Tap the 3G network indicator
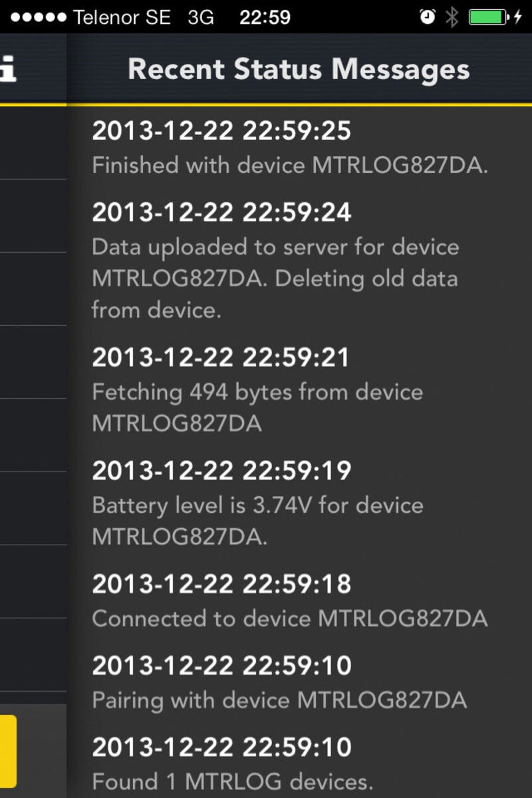 point(201,17)
